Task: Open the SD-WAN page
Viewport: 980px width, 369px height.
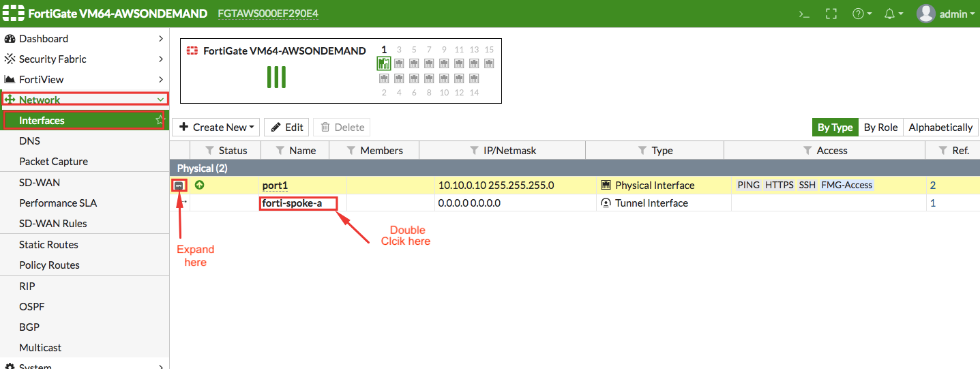Action: click(85, 182)
